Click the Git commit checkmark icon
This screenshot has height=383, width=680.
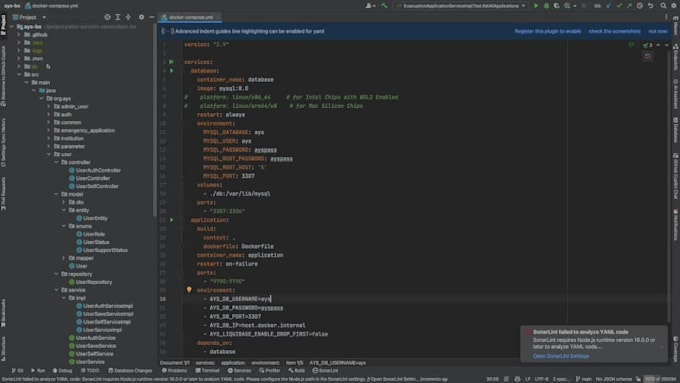point(619,6)
